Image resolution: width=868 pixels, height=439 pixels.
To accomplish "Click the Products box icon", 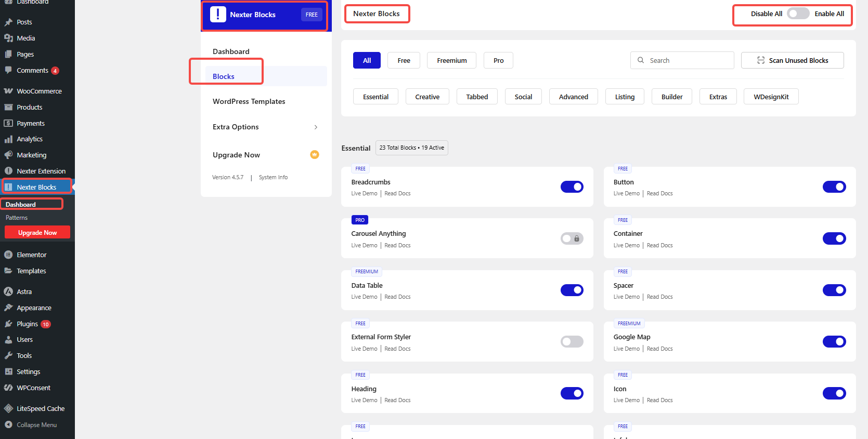I will (x=8, y=107).
